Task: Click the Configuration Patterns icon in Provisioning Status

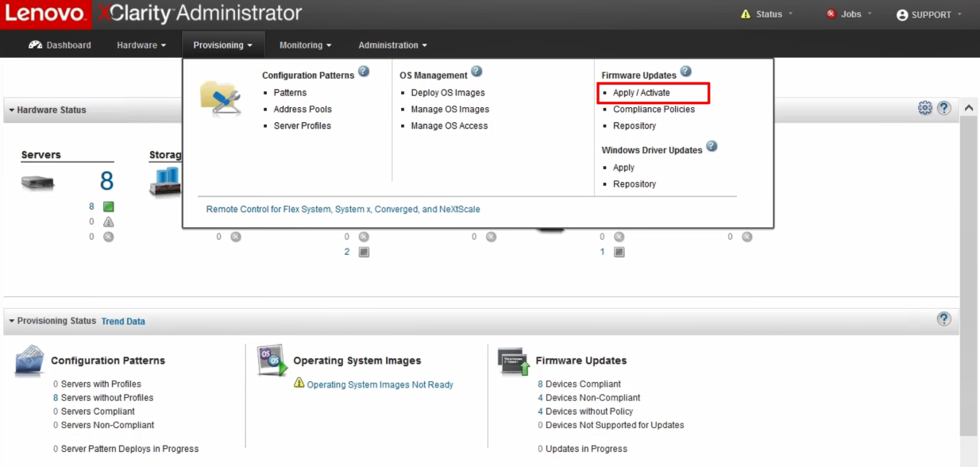Action: [x=30, y=361]
